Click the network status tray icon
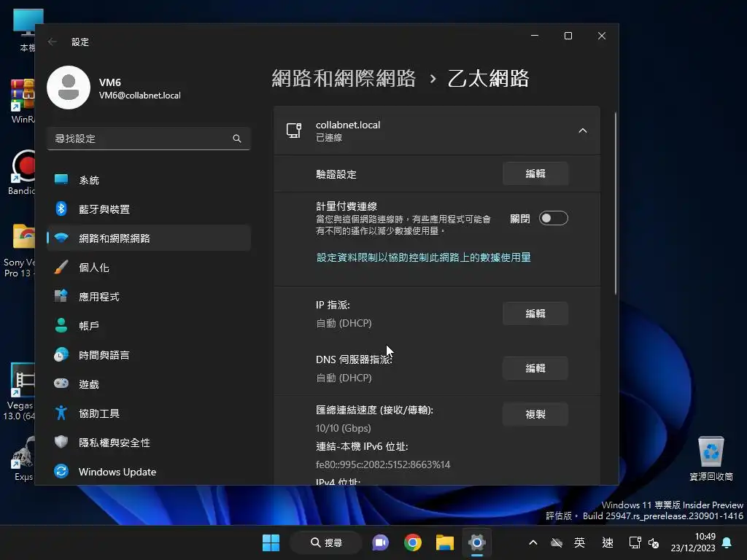This screenshot has height=560, width=747. (635, 542)
